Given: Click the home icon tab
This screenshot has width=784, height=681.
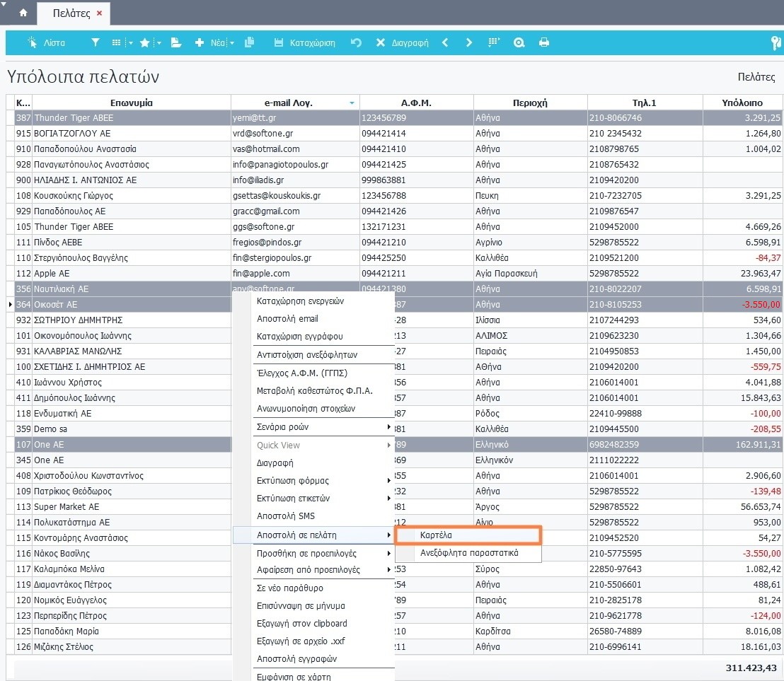Looking at the screenshot, I should [23, 13].
